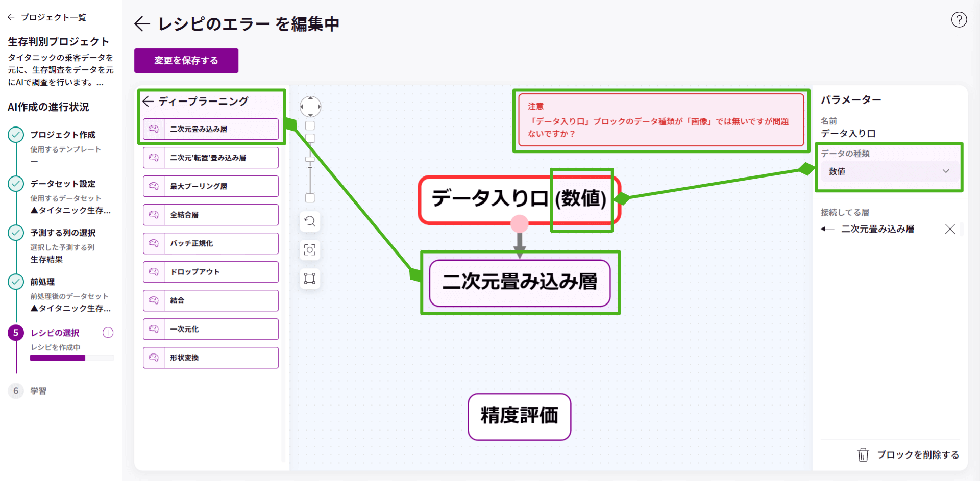Select the 二次元'転置'畳み込み層 palette block
The height and width of the screenshot is (481, 980).
pos(211,158)
